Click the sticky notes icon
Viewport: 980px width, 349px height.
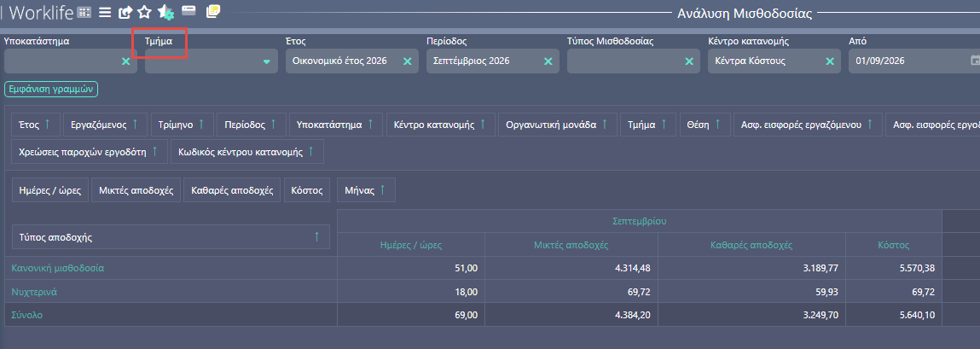coord(213,10)
